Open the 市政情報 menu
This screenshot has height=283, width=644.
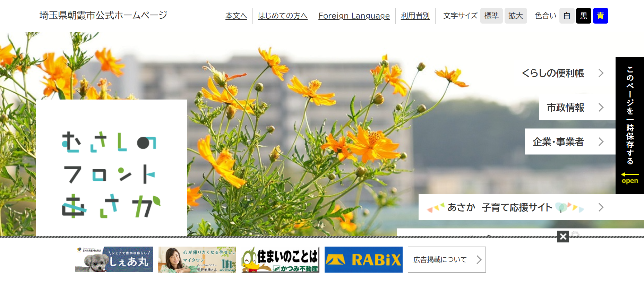click(577, 107)
